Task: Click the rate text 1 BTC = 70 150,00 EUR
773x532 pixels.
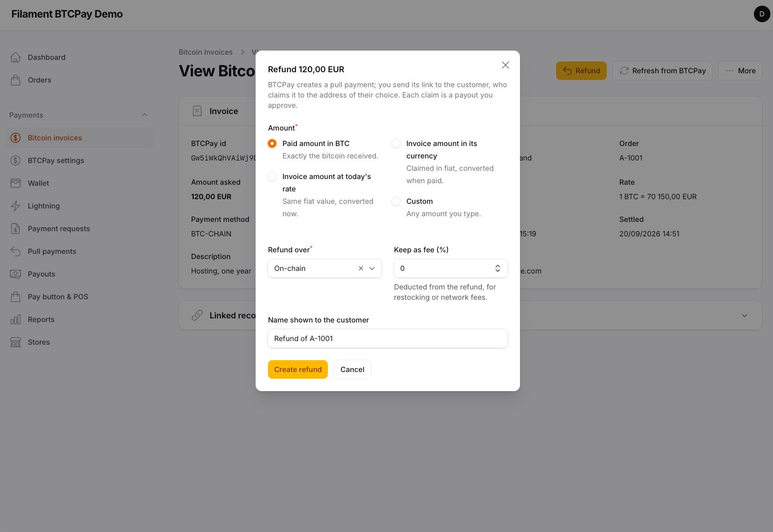Action: pos(658,197)
